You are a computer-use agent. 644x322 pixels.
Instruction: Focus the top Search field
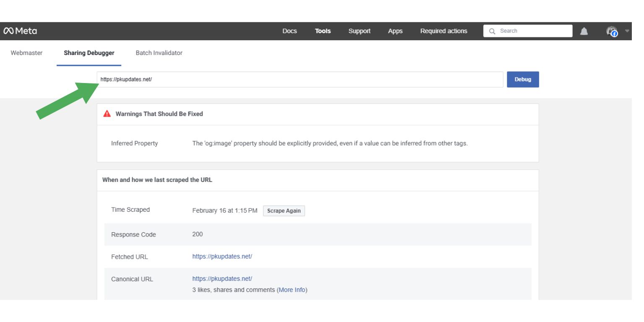pyautogui.click(x=528, y=31)
